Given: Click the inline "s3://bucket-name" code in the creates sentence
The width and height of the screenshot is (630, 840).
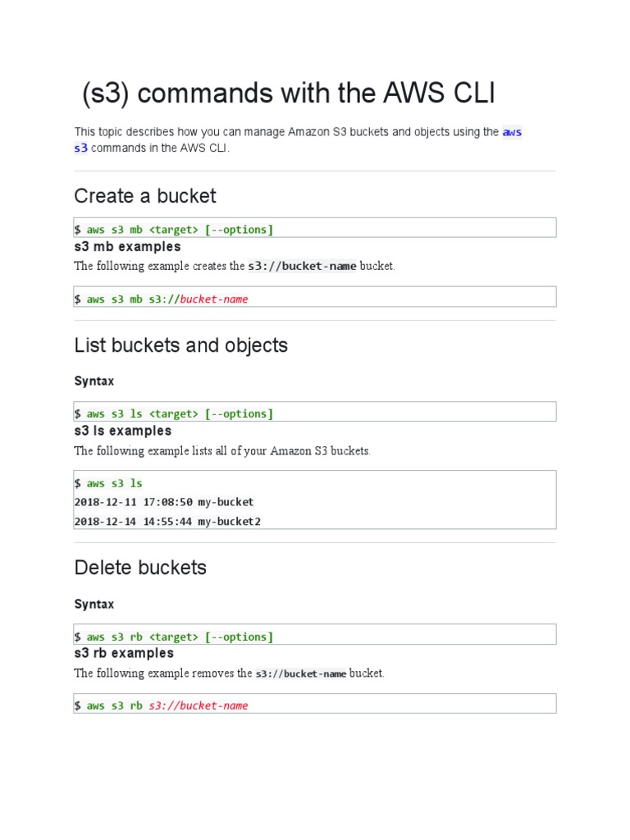Looking at the screenshot, I should click(303, 267).
